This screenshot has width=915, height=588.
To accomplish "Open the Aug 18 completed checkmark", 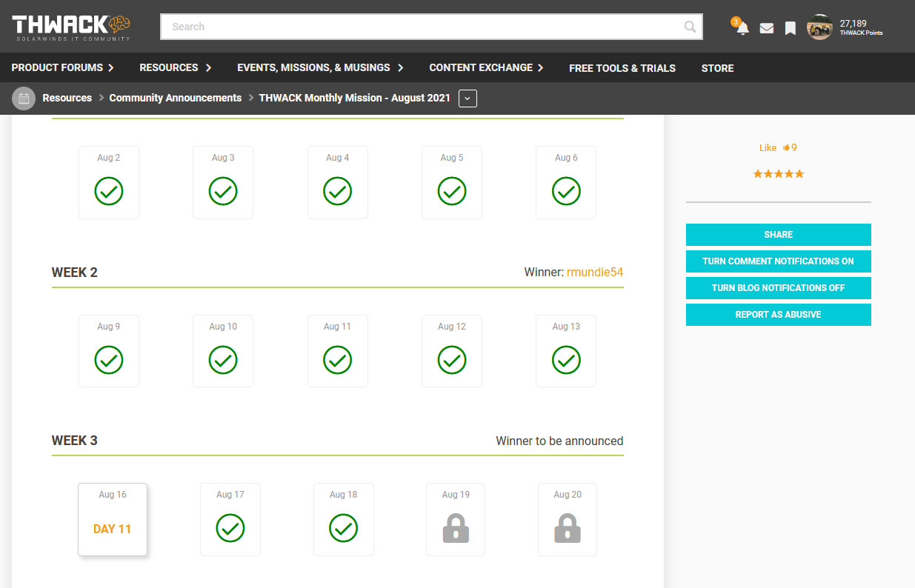I will coord(343,528).
